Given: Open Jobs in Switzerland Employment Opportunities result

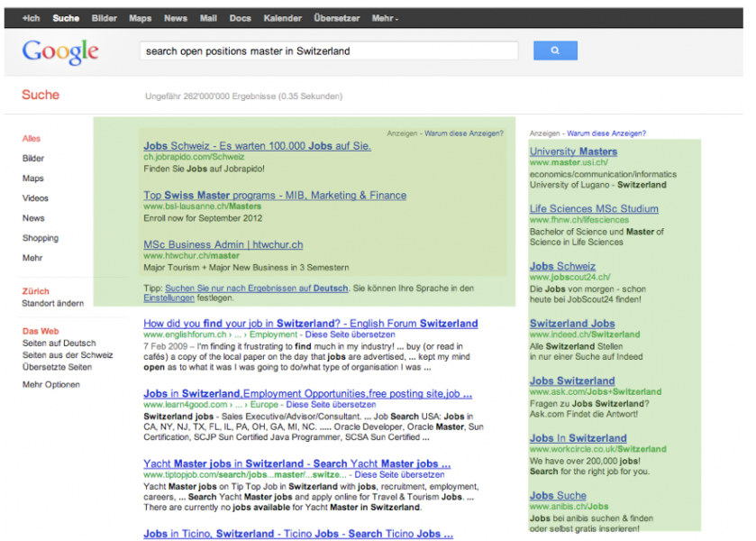Looking at the screenshot, I should pyautogui.click(x=307, y=393).
